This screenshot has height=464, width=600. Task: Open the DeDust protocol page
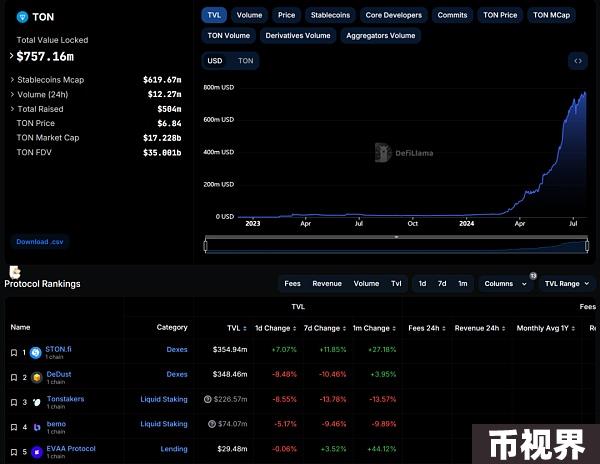point(59,374)
